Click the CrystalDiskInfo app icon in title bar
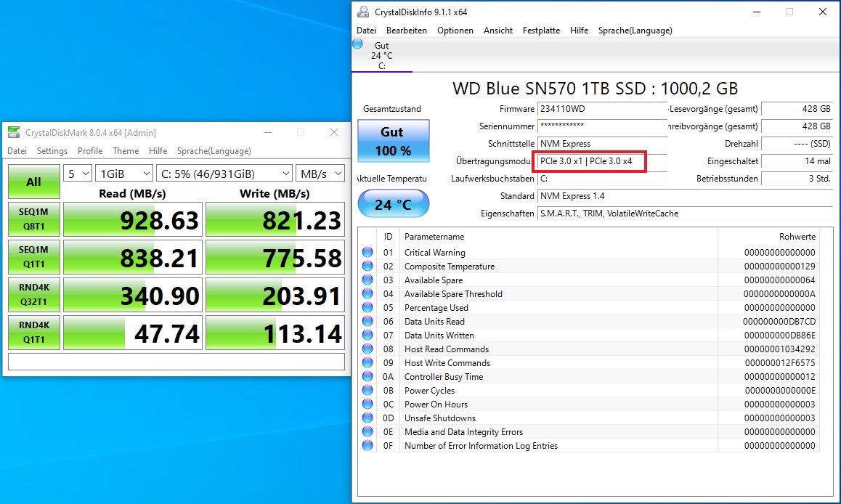Screen dimensions: 841x504 (x=363, y=12)
